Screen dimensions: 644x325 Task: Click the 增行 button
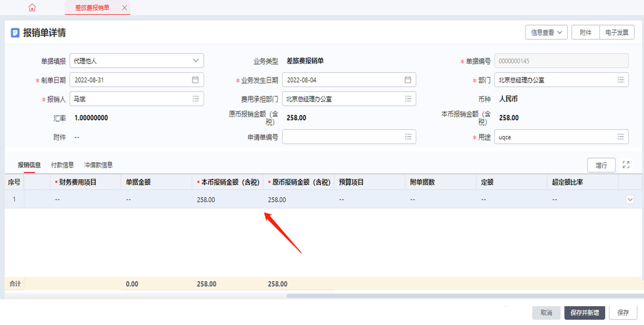[601, 165]
